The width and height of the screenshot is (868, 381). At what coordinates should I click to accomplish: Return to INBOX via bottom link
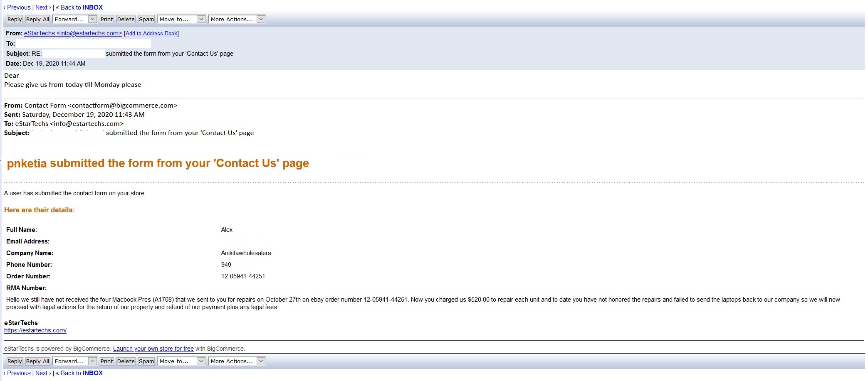click(79, 373)
